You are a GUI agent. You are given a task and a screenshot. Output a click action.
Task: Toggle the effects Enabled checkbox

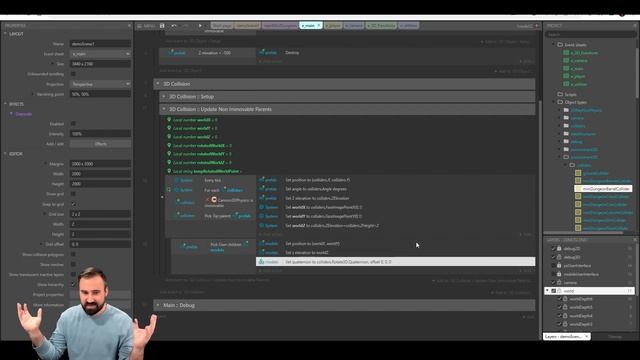coord(73,124)
